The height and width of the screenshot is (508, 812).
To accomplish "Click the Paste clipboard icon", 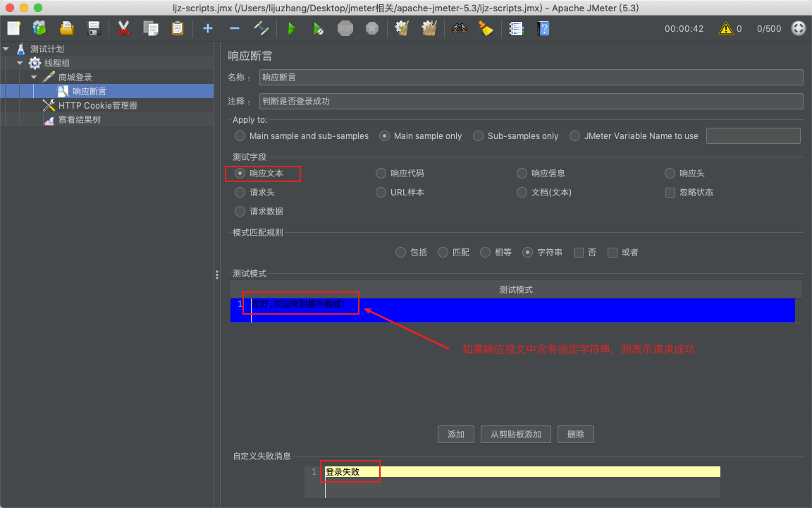I will tap(178, 28).
